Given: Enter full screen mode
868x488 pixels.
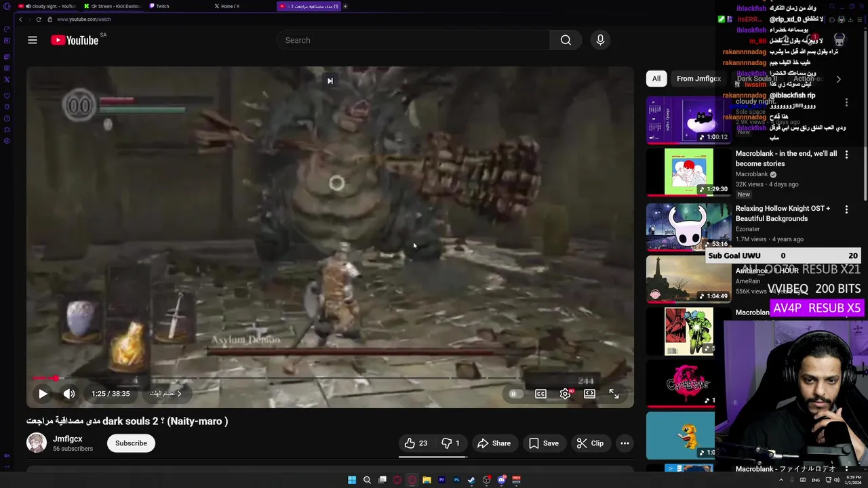Looking at the screenshot, I should point(614,394).
